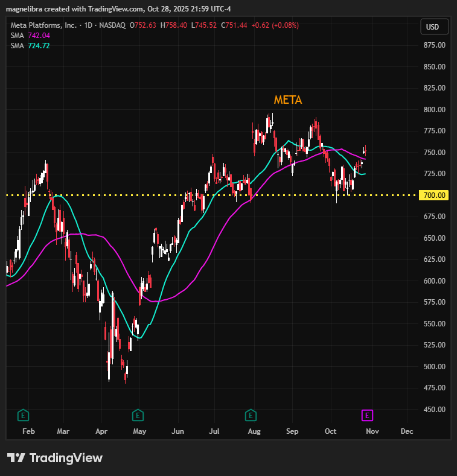Click the earnings icon near May

pos(138,415)
